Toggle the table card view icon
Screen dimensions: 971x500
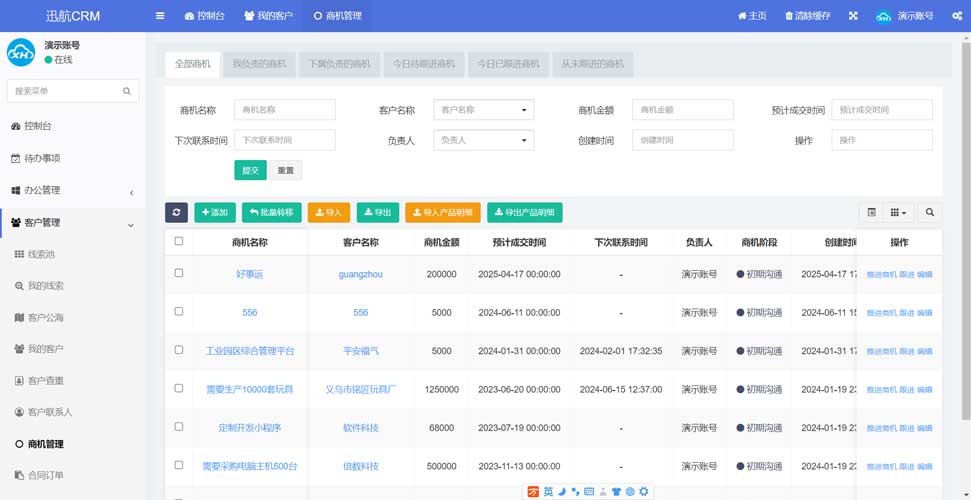(871, 213)
